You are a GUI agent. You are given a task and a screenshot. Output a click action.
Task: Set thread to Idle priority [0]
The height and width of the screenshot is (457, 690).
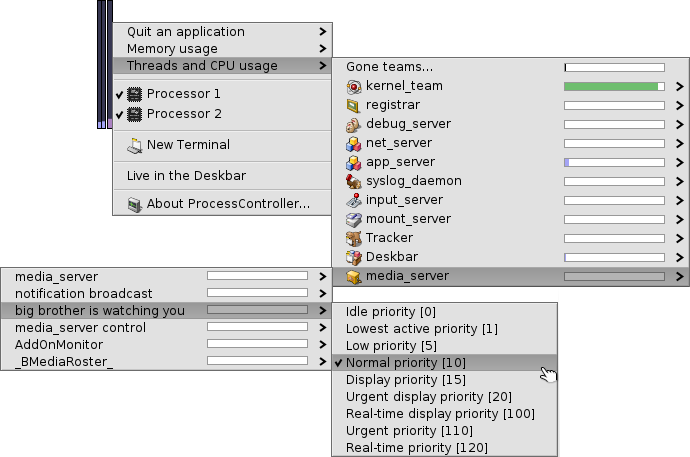[444, 311]
